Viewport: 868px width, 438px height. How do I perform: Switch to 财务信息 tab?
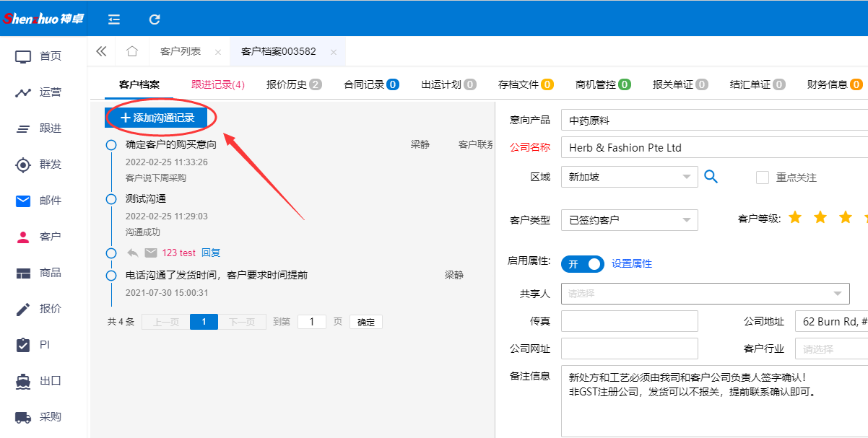(835, 84)
